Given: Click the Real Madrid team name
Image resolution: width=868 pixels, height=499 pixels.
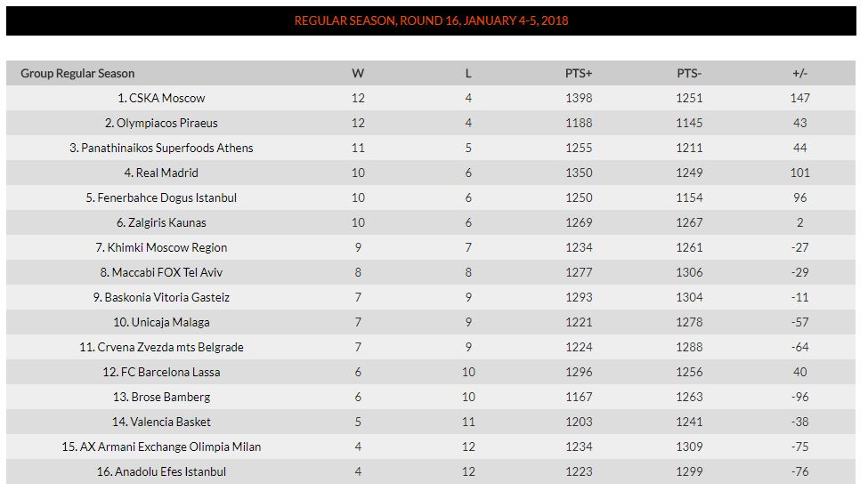Looking at the screenshot, I should tap(161, 173).
